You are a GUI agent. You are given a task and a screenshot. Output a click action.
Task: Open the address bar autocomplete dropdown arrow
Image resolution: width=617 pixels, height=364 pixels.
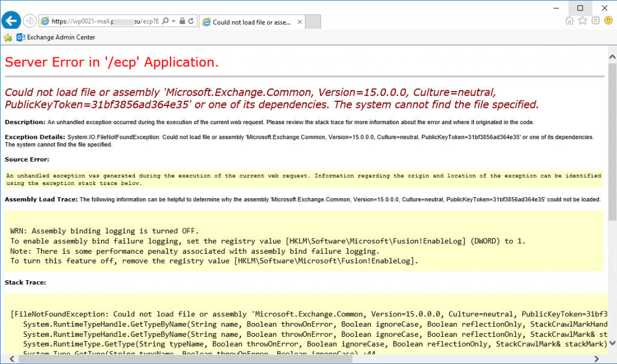click(x=174, y=20)
